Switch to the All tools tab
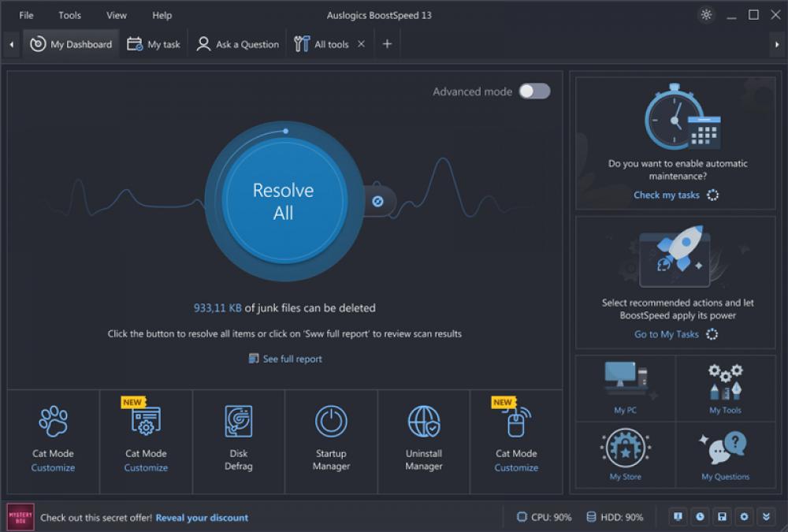Viewport: 788px width, 532px height. coord(327,44)
